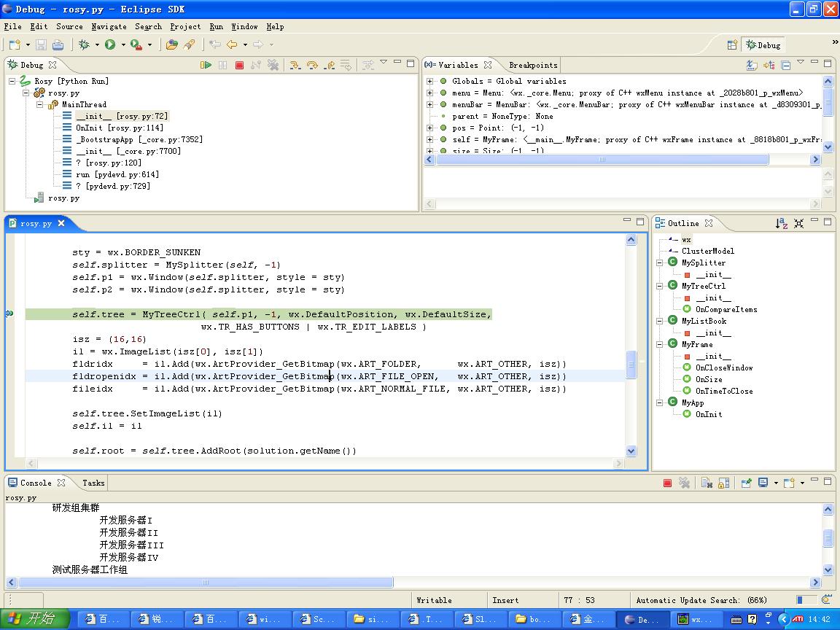Click the Automatic Update progress bar
The image size is (840, 630).
(806, 600)
